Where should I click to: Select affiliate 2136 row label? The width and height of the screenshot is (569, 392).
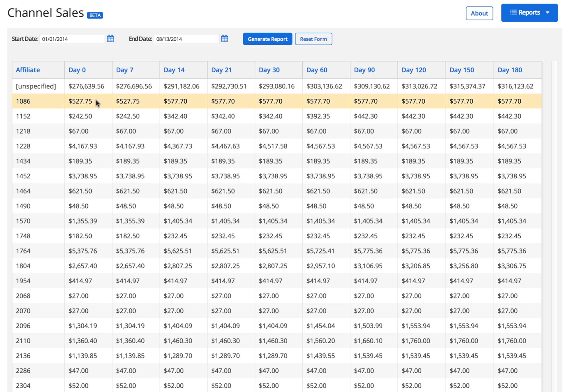click(23, 356)
